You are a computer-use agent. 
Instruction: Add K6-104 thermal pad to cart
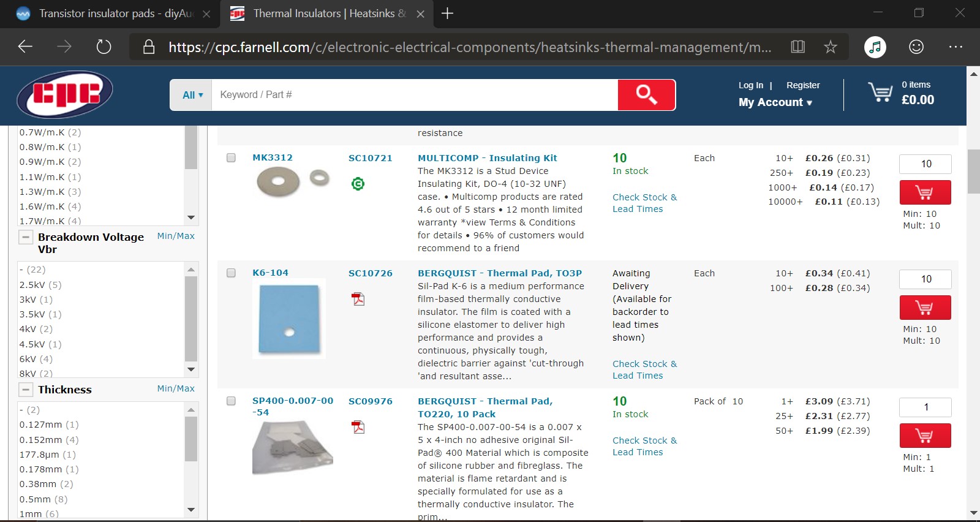(x=925, y=308)
